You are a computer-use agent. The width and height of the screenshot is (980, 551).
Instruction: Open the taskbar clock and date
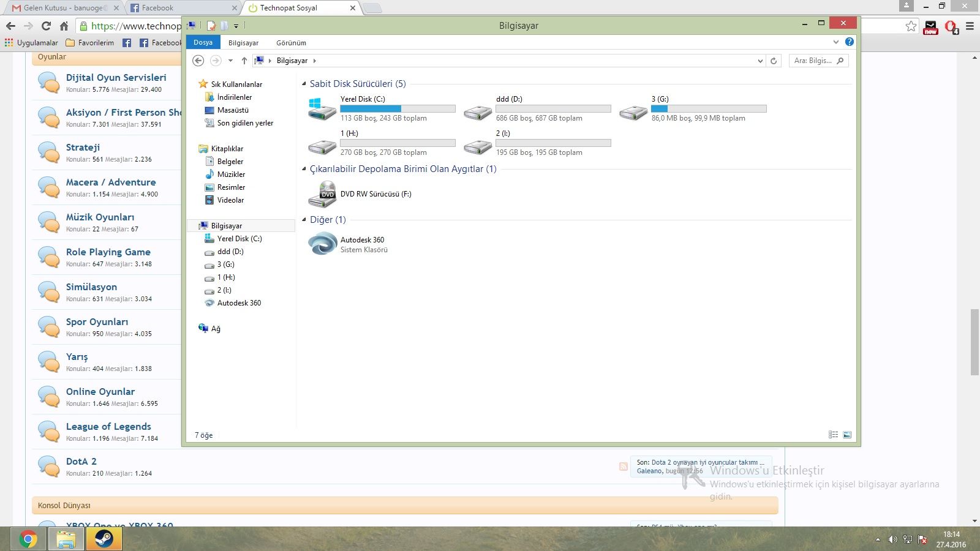click(951, 539)
